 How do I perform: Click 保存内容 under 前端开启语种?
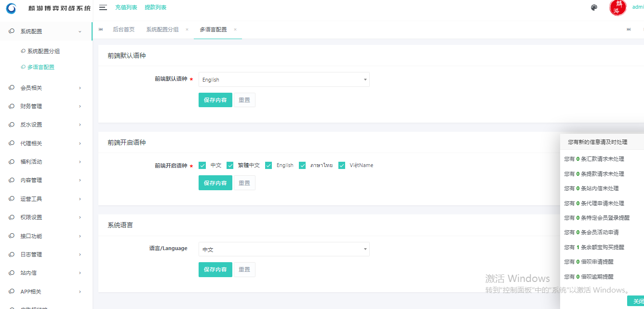[x=215, y=183]
